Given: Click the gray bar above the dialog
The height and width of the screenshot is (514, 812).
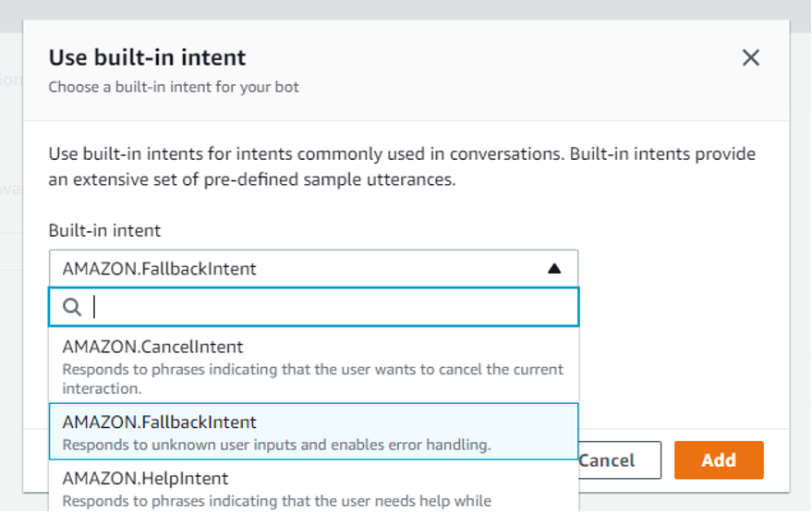Looking at the screenshot, I should (406, 8).
